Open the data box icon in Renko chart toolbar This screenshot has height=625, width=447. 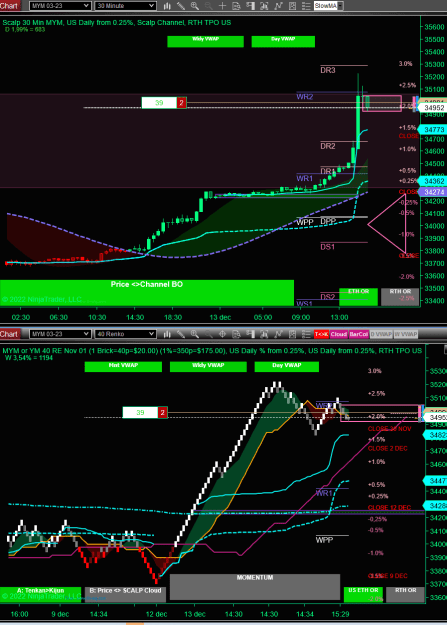[x=236, y=334]
